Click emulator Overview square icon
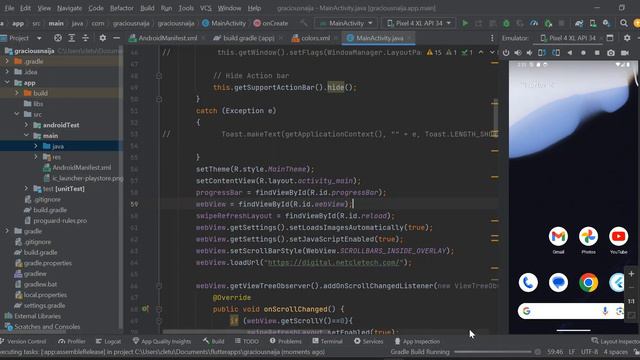The width and height of the screenshot is (640, 360). coord(597,53)
